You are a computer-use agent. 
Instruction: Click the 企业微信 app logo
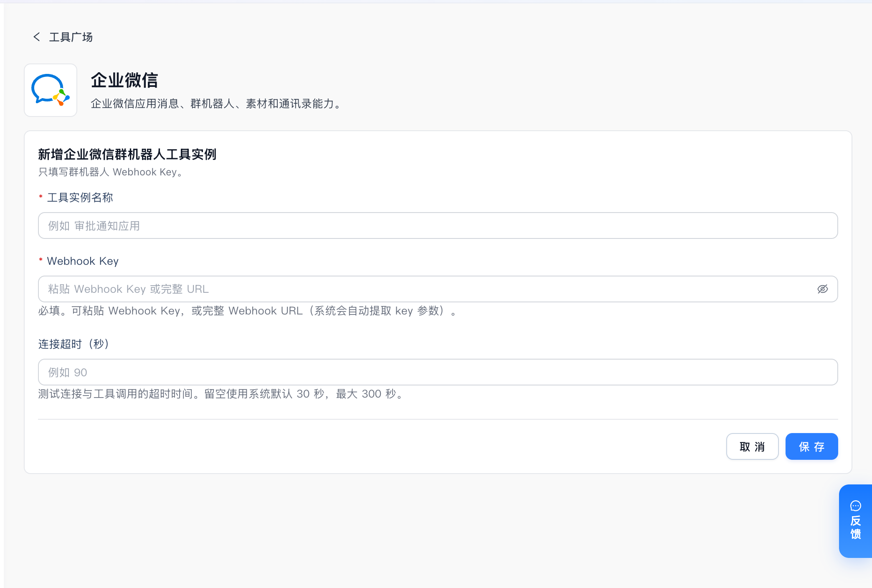[x=51, y=90]
